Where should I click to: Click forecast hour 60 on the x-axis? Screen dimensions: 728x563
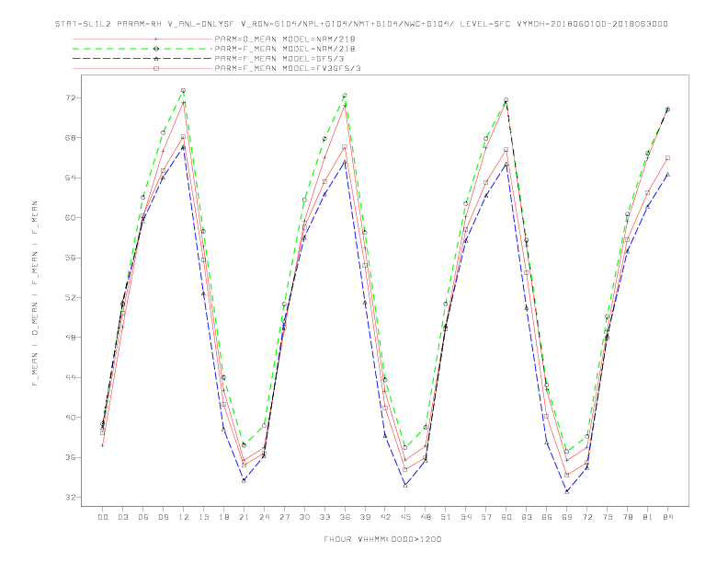[506, 517]
